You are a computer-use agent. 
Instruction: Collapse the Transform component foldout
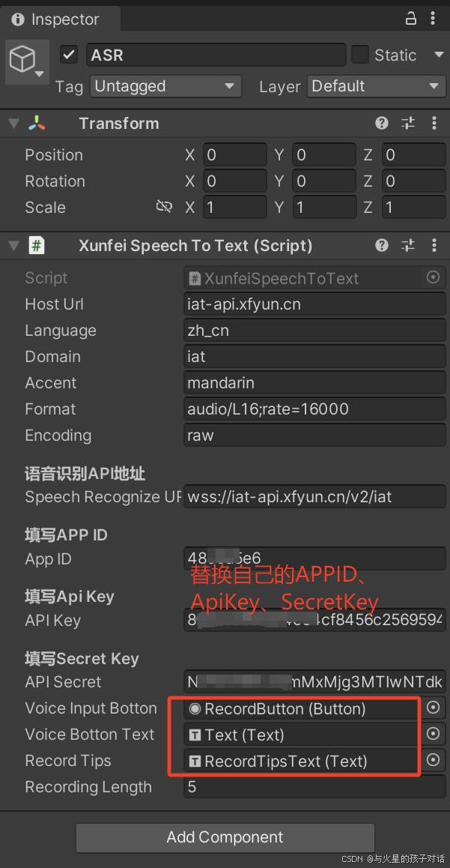[13, 124]
